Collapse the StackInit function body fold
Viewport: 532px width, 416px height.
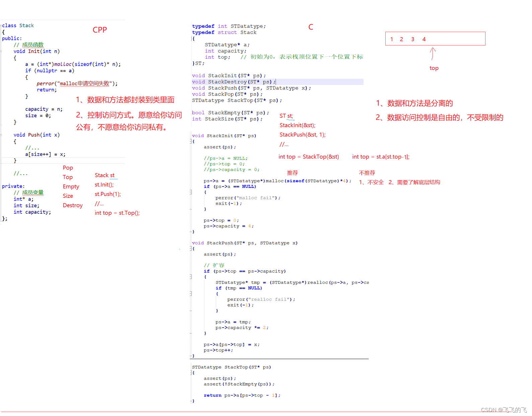(x=191, y=141)
